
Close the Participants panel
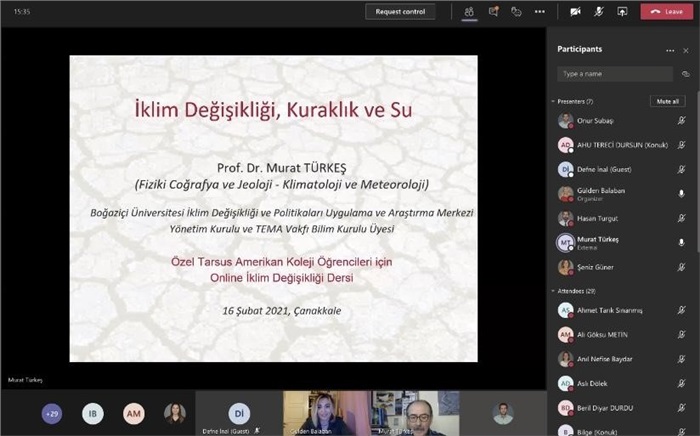coord(686,51)
